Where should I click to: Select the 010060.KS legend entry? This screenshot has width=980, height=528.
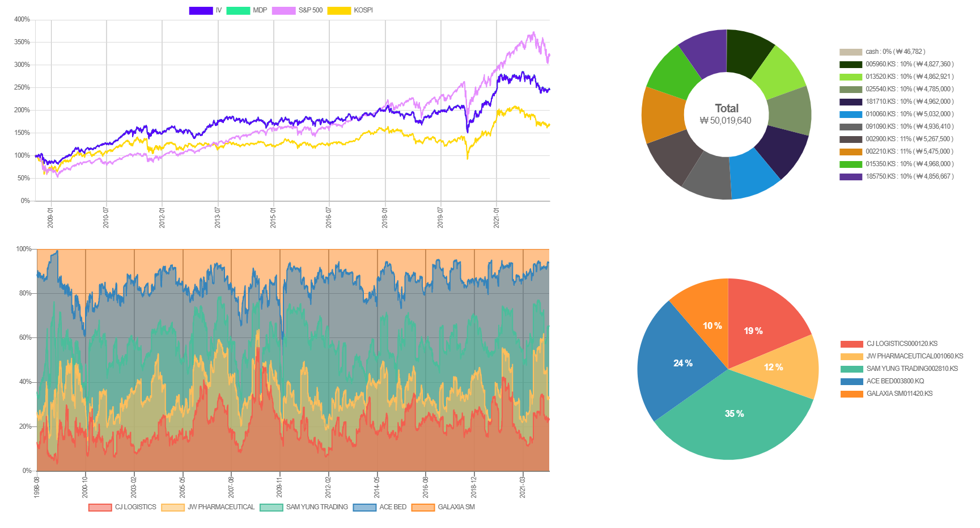click(896, 114)
